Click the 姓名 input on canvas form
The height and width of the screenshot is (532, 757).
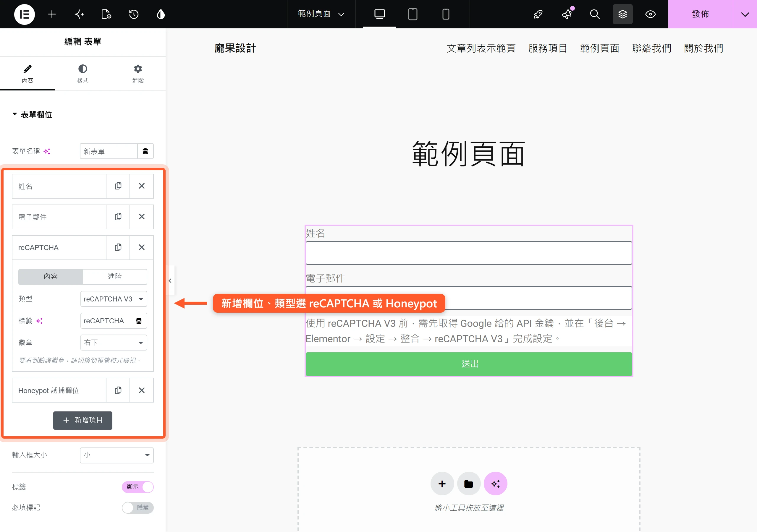point(469,253)
